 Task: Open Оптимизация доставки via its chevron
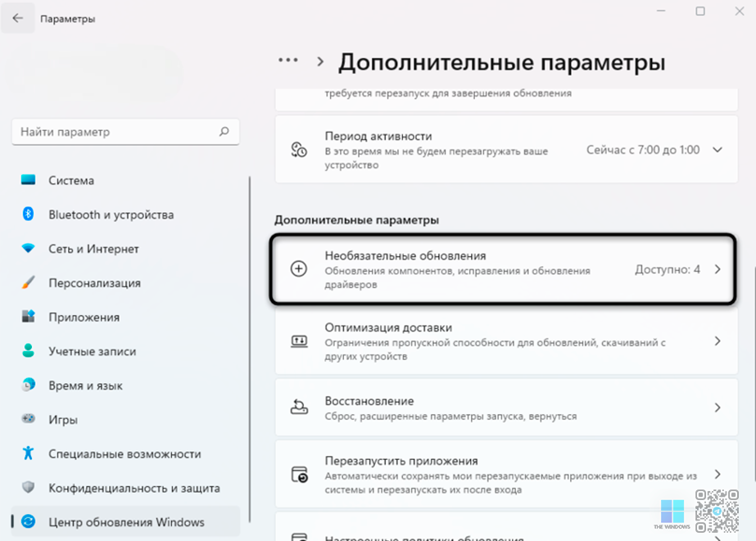click(718, 341)
